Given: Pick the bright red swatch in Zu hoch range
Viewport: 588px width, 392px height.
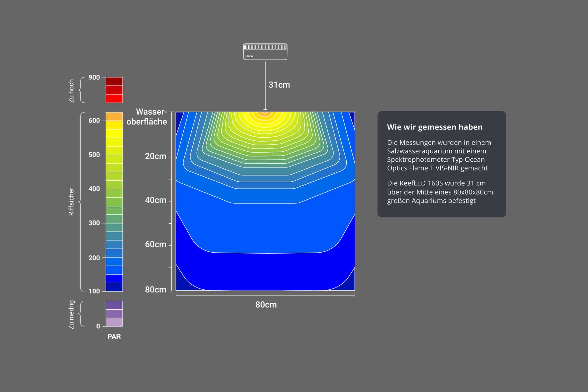Looking at the screenshot, I should click(114, 99).
